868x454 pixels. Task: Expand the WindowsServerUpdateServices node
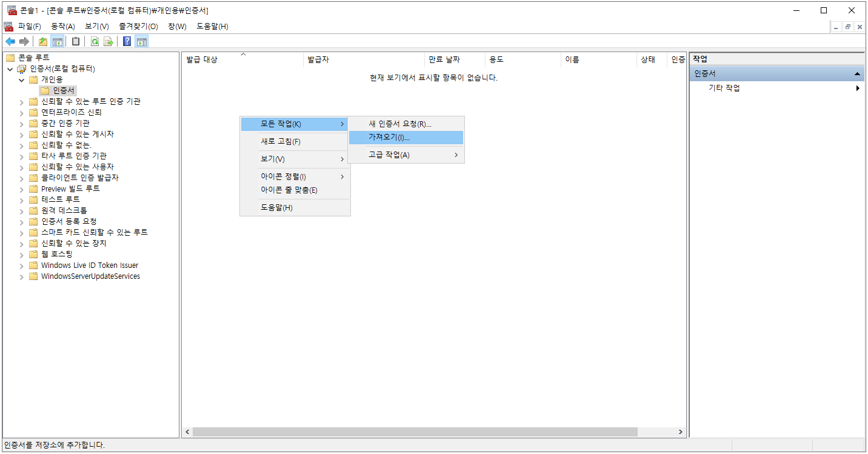point(22,276)
